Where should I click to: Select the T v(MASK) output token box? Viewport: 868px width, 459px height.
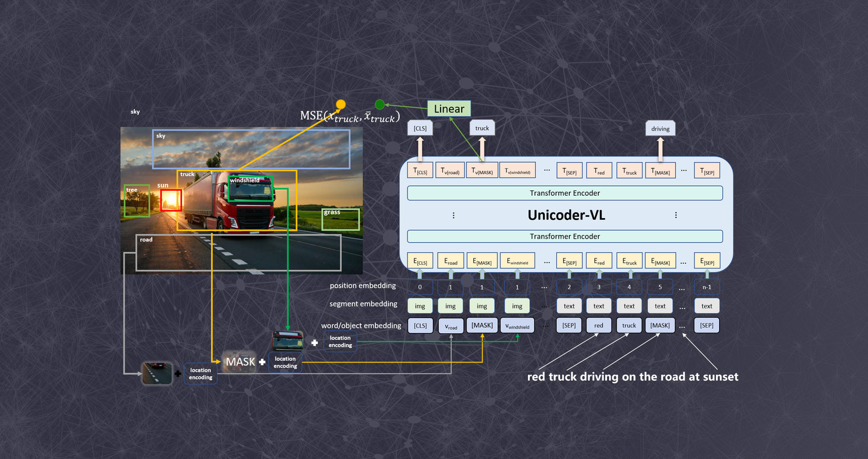click(x=482, y=172)
